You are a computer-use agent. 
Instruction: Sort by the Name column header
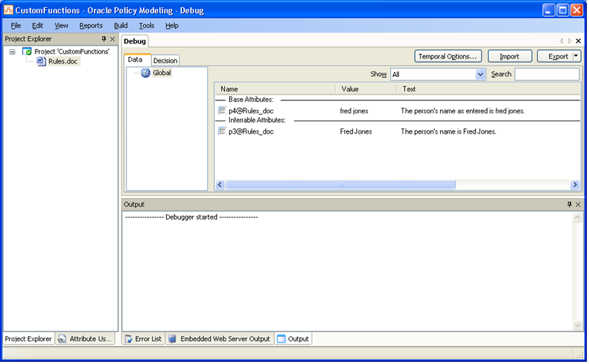[275, 89]
